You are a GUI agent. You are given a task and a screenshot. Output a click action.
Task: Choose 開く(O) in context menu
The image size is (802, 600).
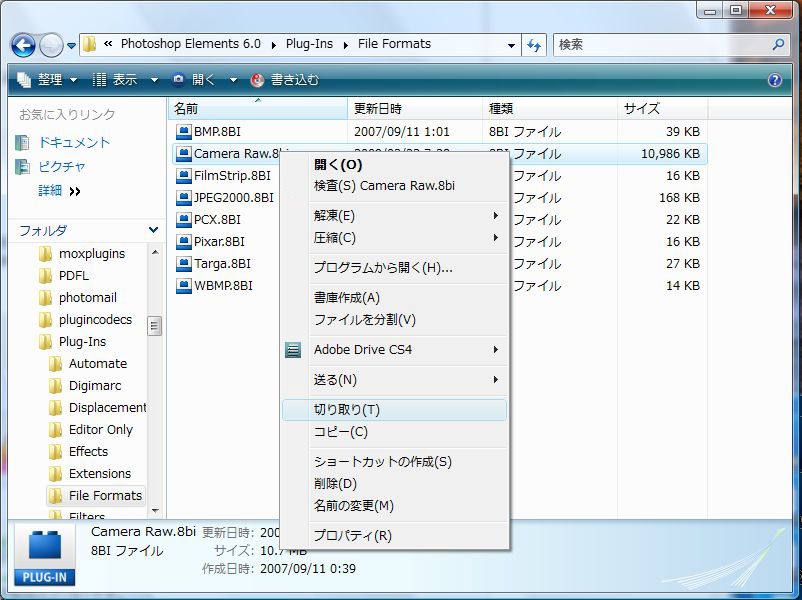point(394,165)
